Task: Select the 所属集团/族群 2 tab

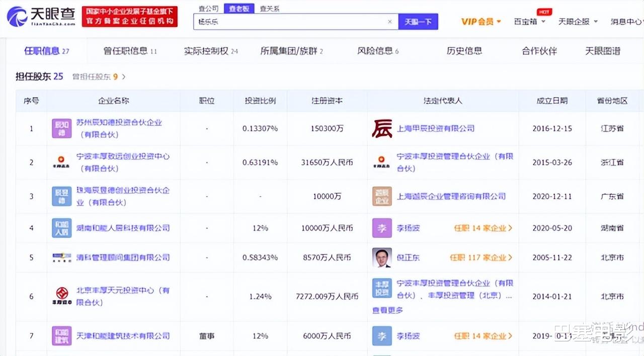Action: tap(291, 51)
